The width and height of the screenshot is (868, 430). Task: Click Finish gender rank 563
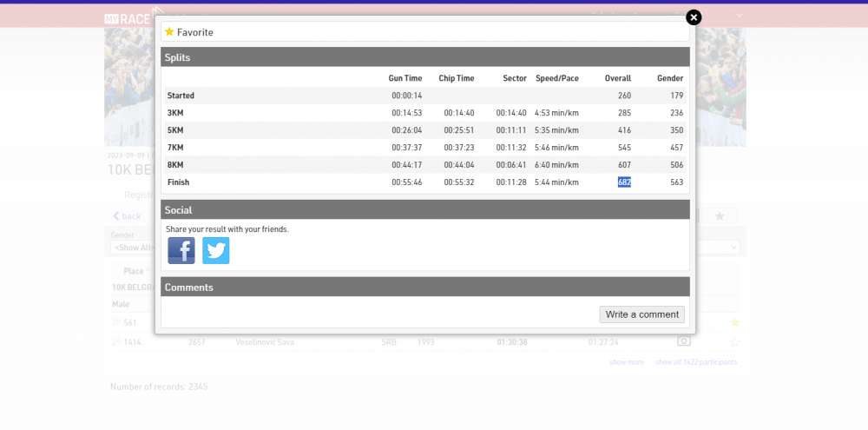click(x=676, y=182)
